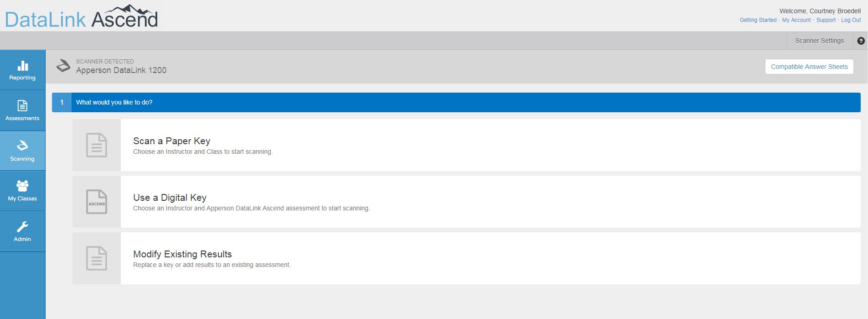This screenshot has width=868, height=319.
Task: Click the 'Welcome, Courtney Broedell' text
Action: pos(820,11)
